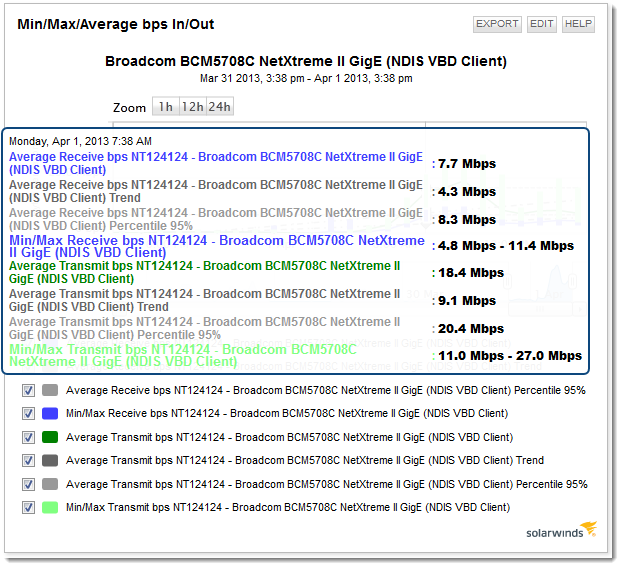The width and height of the screenshot is (622, 568).
Task: Click the 4.3 Mbps Receive Trend value
Action: (466, 192)
